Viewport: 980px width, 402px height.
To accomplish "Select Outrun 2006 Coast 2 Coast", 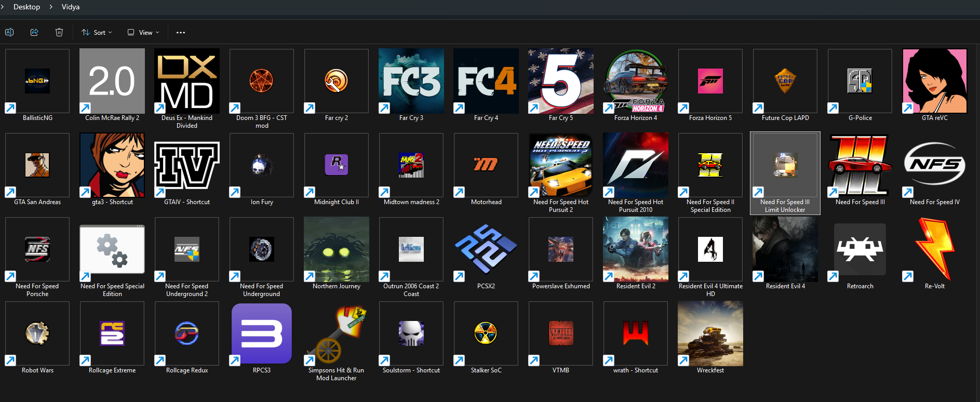I will [411, 249].
